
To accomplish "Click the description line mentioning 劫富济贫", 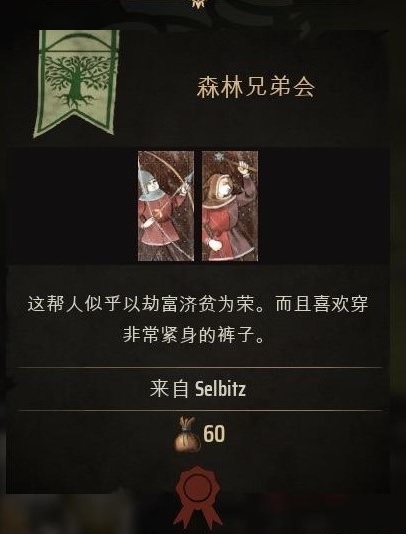I will [198, 304].
